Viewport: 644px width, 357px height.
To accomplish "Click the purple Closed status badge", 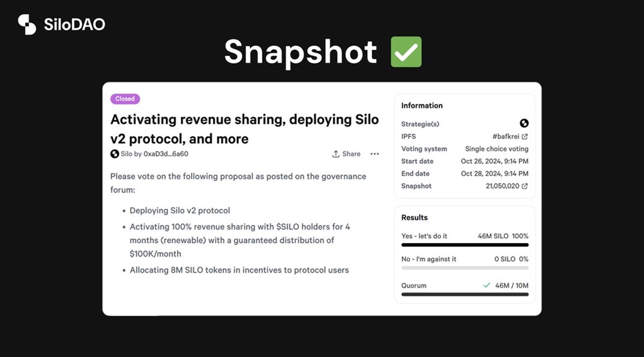I will coord(125,99).
